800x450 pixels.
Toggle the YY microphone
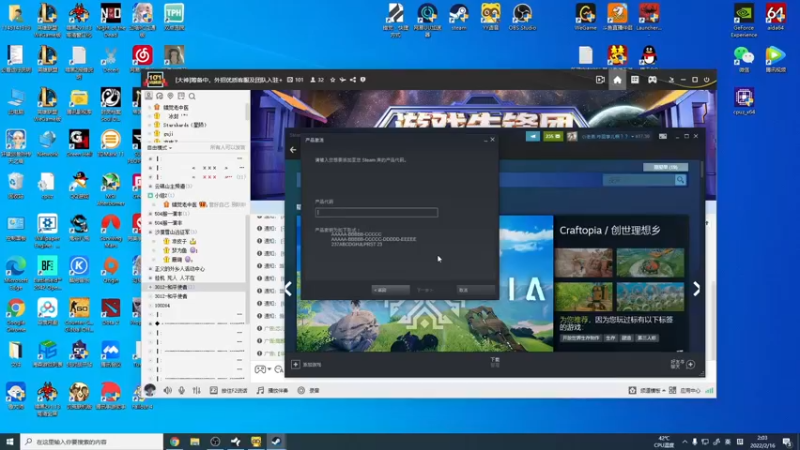pyautogui.click(x=182, y=390)
